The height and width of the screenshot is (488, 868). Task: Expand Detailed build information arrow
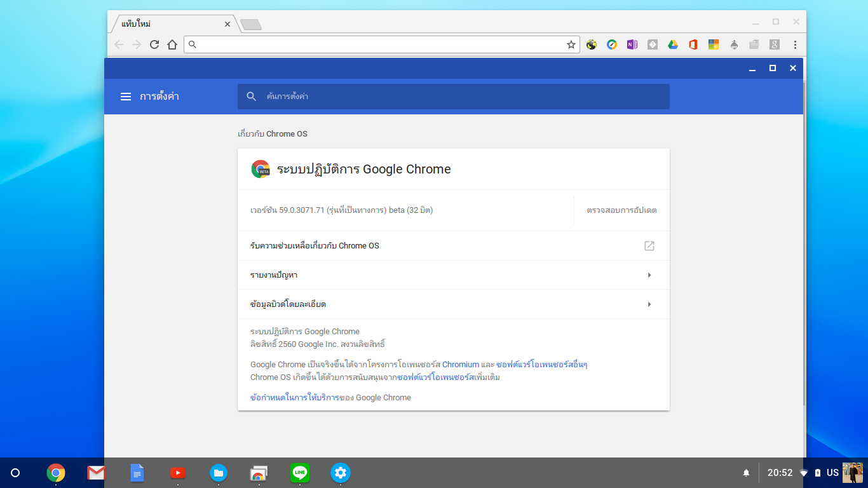[649, 304]
